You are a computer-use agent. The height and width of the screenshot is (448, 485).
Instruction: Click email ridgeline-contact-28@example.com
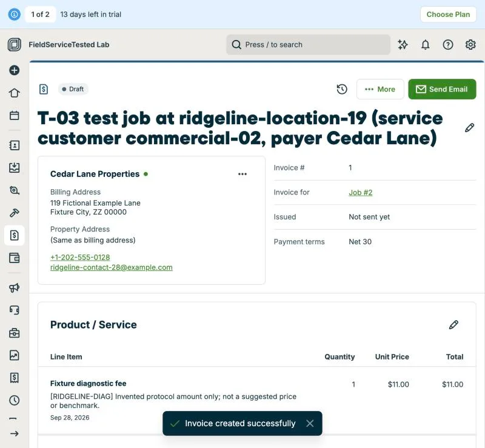112,267
